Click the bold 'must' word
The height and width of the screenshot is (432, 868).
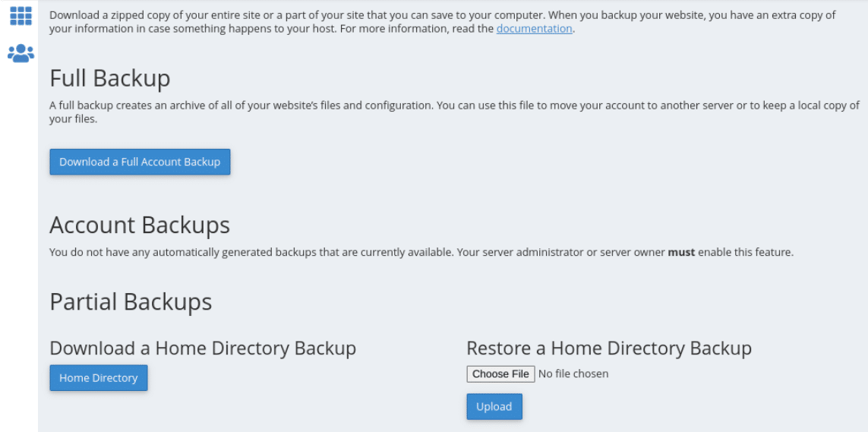[681, 252]
